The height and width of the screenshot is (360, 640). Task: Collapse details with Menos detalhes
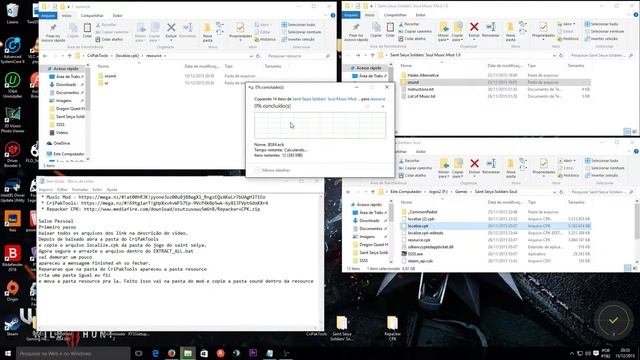coord(272,170)
